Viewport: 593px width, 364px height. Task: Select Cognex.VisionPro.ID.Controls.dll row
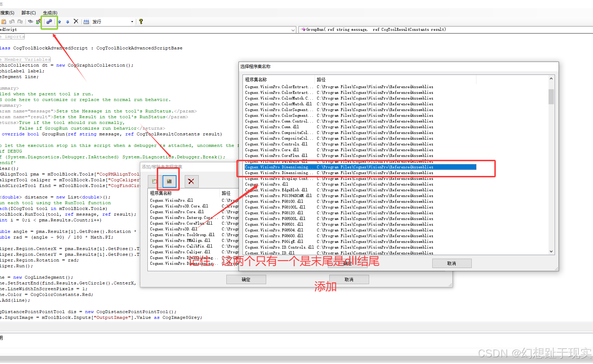pos(360,247)
